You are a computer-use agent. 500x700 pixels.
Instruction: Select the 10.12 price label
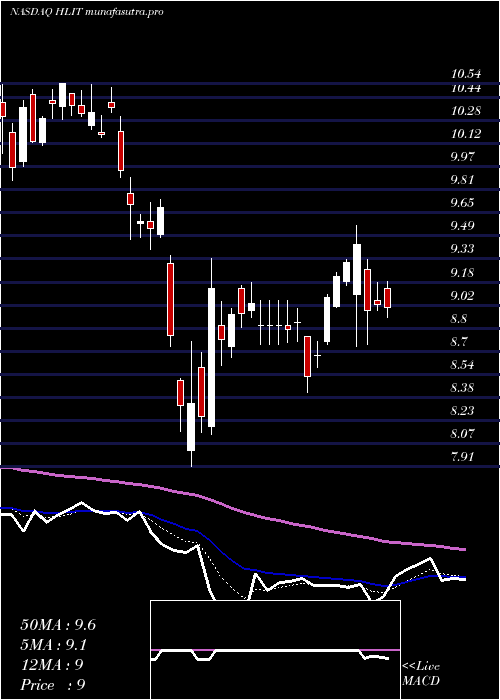(466, 133)
